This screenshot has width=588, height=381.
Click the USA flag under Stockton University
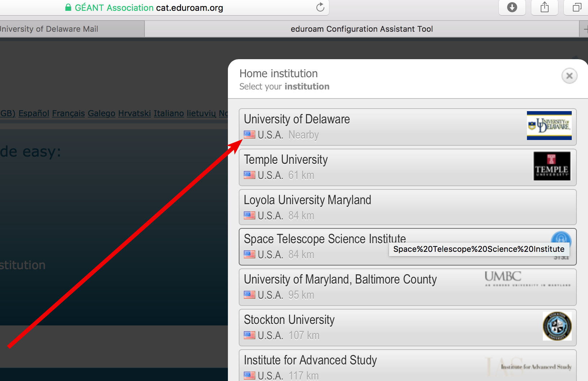249,335
